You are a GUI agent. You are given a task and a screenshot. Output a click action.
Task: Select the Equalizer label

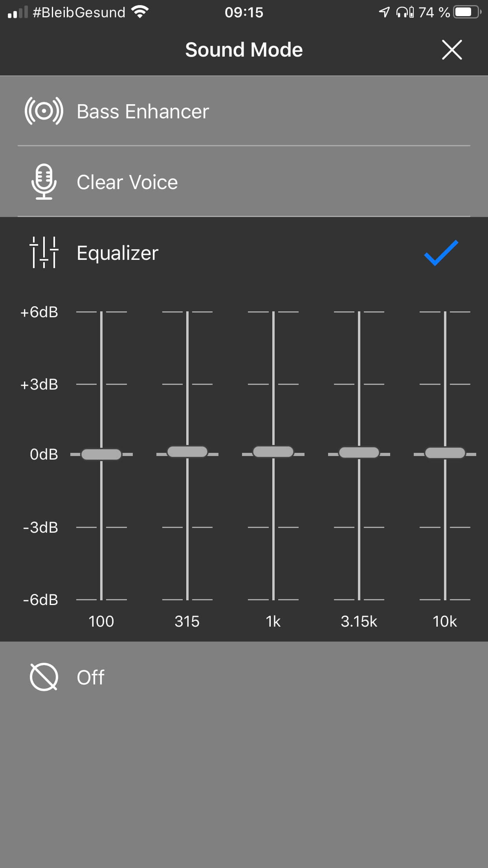pos(117,253)
